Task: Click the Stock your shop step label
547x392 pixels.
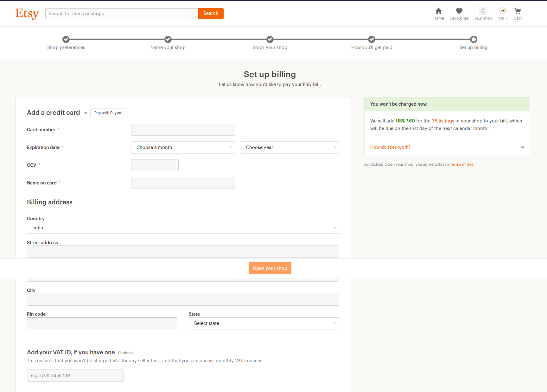Action: click(270, 47)
